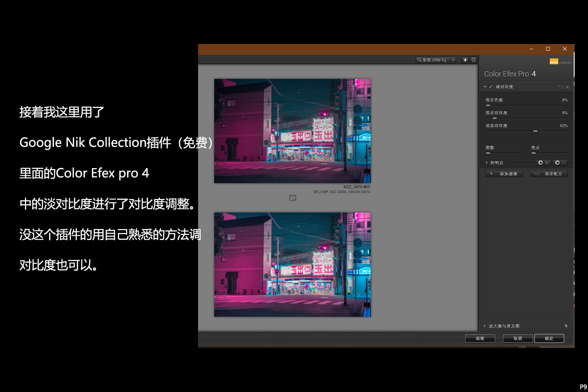
Task: Click the 取消 button
Action: (x=518, y=338)
